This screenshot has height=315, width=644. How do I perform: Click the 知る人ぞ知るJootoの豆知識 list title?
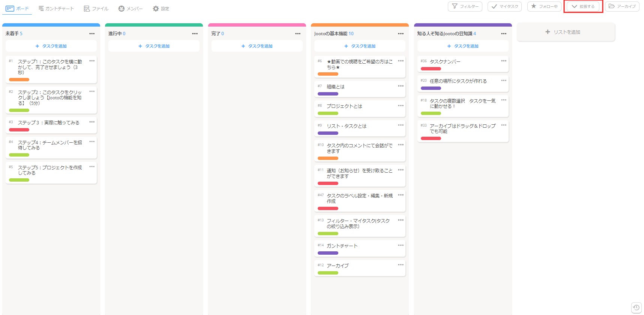tap(445, 34)
